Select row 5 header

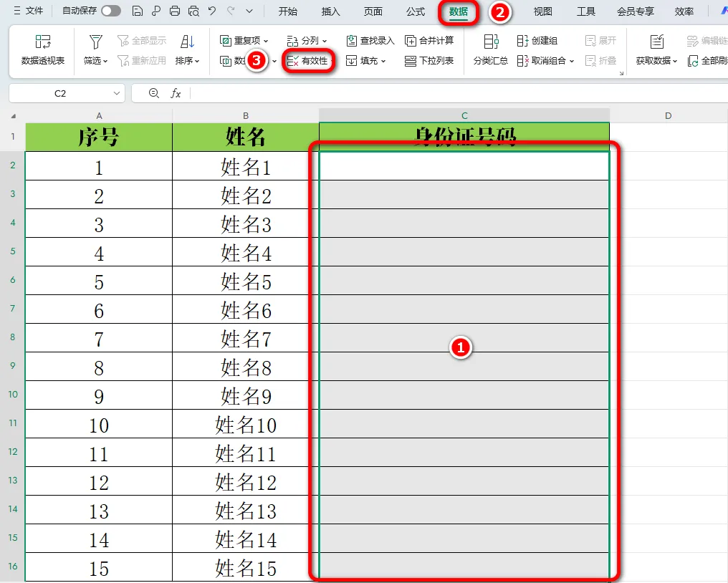[x=12, y=251]
